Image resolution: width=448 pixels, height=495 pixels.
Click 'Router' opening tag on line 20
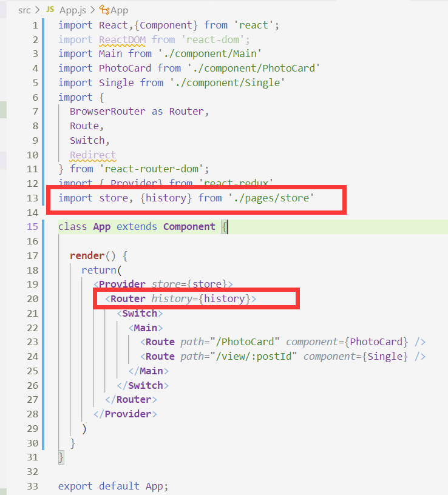(x=128, y=298)
